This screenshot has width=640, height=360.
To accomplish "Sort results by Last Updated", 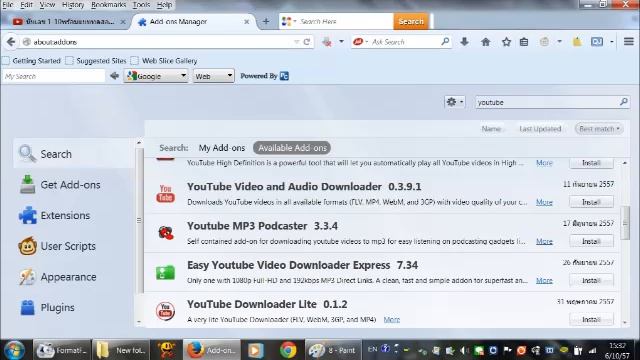I will 540,129.
